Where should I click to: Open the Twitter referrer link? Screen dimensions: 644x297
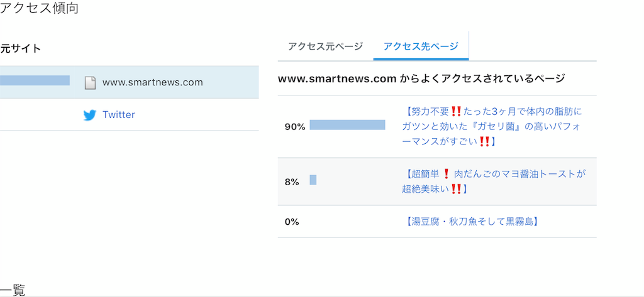[x=119, y=114]
